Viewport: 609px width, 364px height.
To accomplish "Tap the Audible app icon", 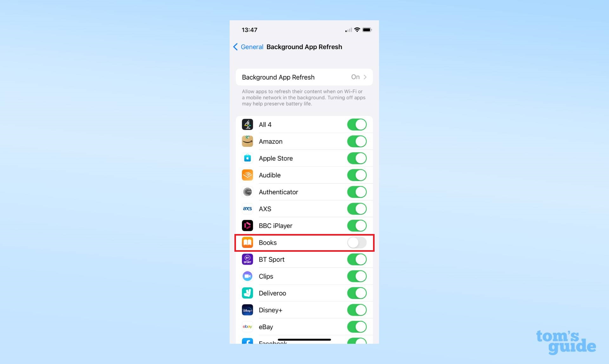I will 247,175.
